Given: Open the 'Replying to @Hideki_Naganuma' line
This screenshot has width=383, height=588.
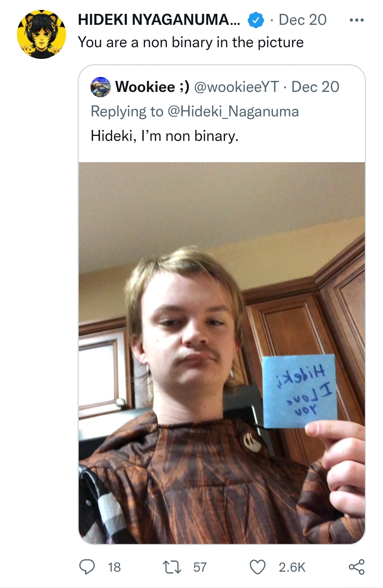Looking at the screenshot, I should 195,111.
